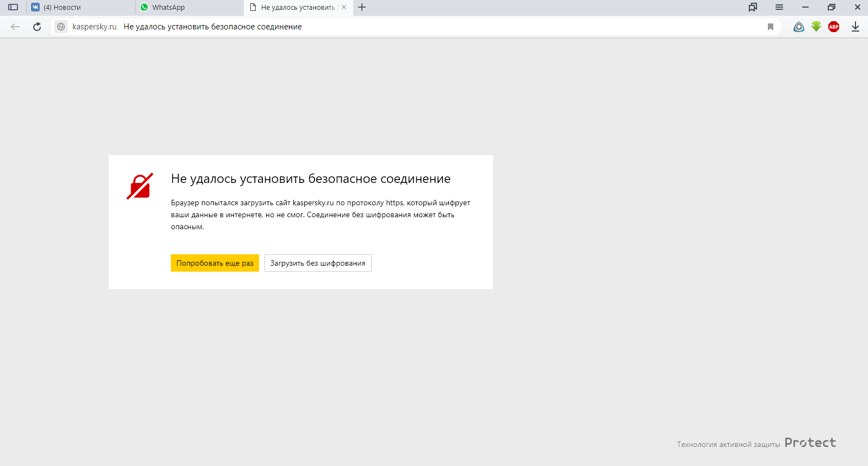Click the WhatsApp favicon on tab
Image resolution: width=868 pixels, height=466 pixels.
coord(144,7)
